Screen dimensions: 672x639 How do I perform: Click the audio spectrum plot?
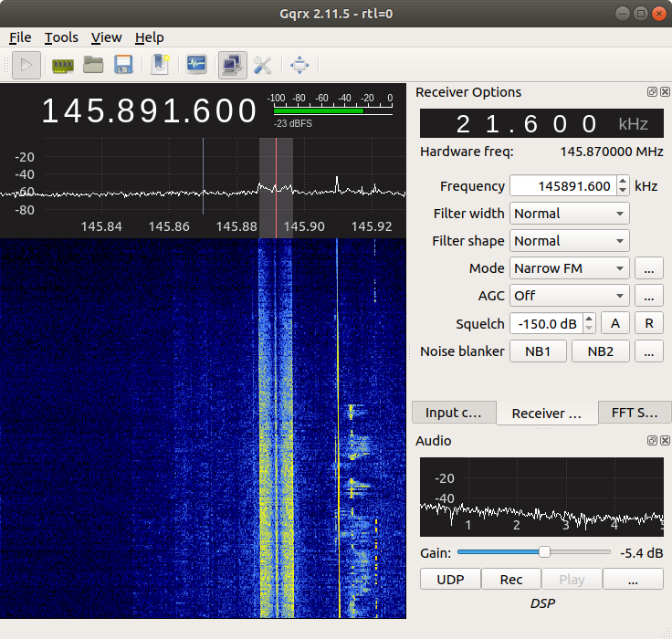point(541,497)
